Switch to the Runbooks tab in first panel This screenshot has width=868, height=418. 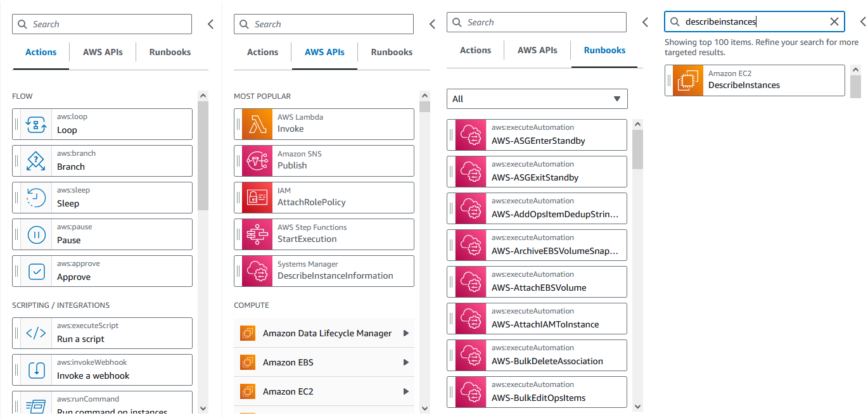[170, 52]
